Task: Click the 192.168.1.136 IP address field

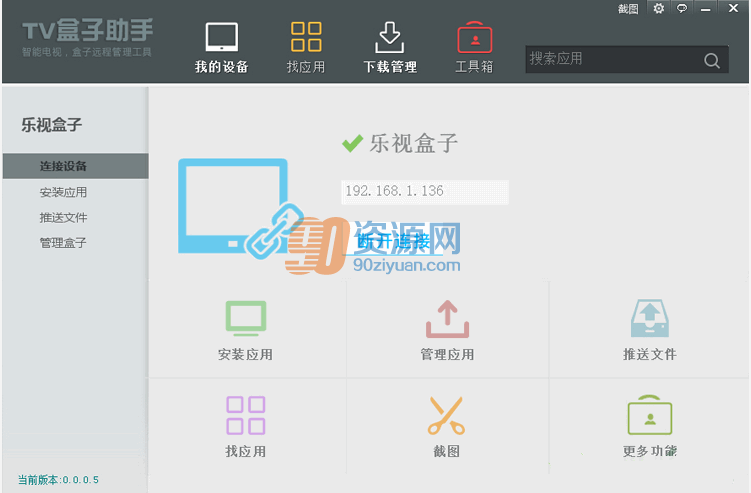Action: click(425, 192)
